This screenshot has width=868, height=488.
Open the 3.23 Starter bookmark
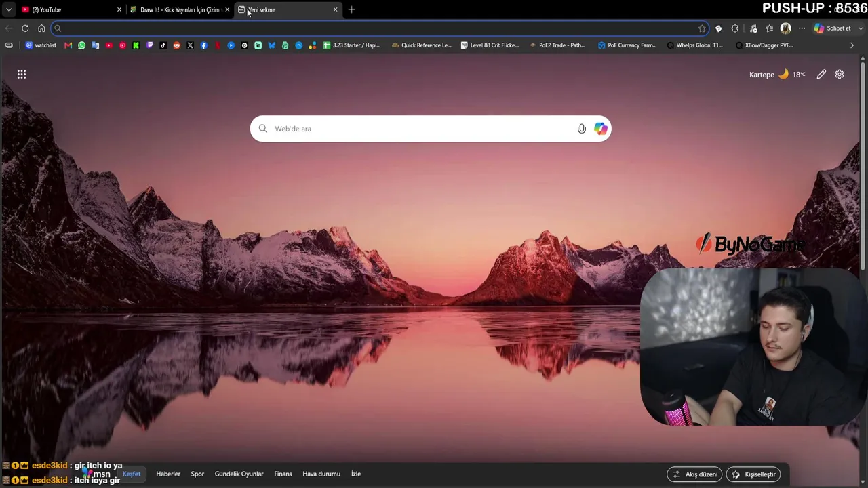click(352, 45)
